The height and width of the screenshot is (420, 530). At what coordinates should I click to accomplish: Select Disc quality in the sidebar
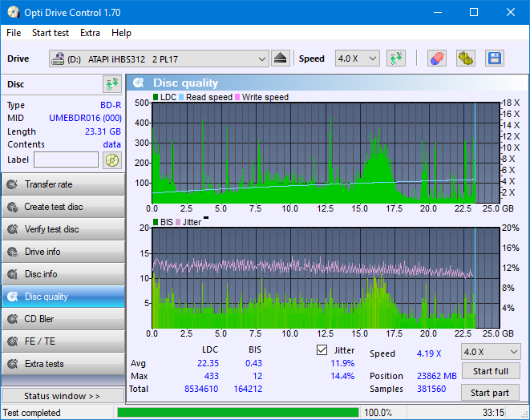pos(63,297)
